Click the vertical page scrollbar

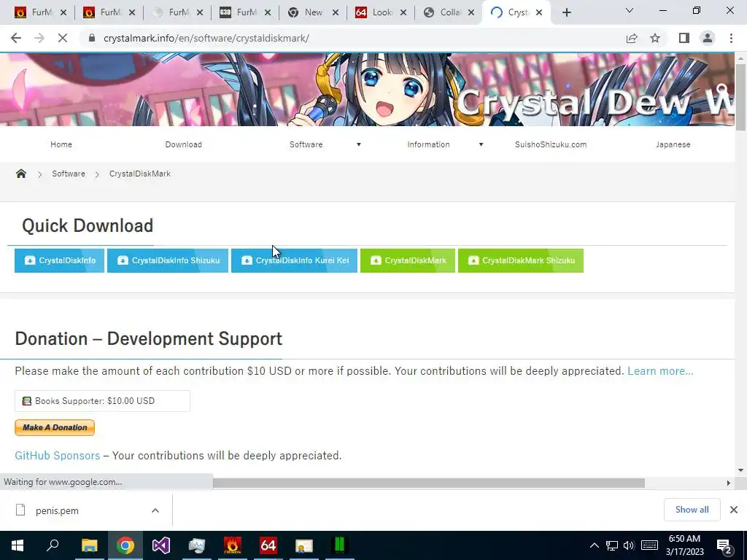741,98
